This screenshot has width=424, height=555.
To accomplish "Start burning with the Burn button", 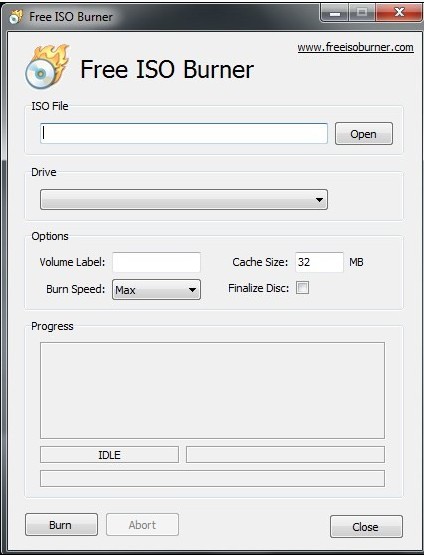I will coord(61,525).
